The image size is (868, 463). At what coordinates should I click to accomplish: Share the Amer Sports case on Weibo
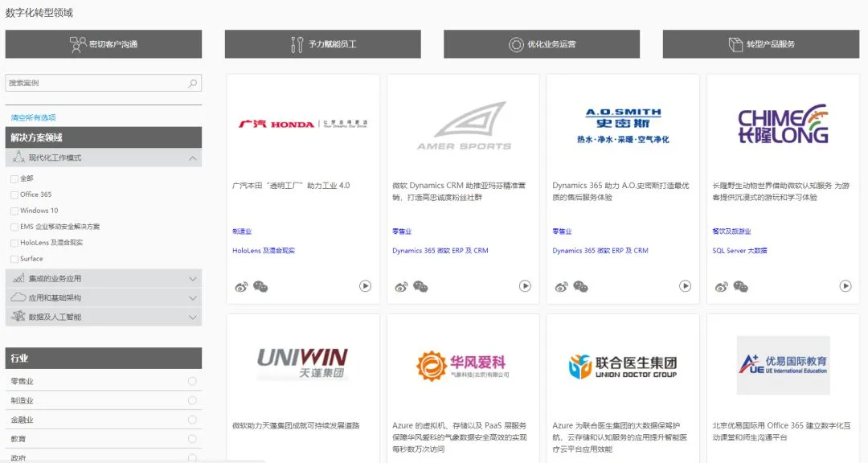(401, 287)
